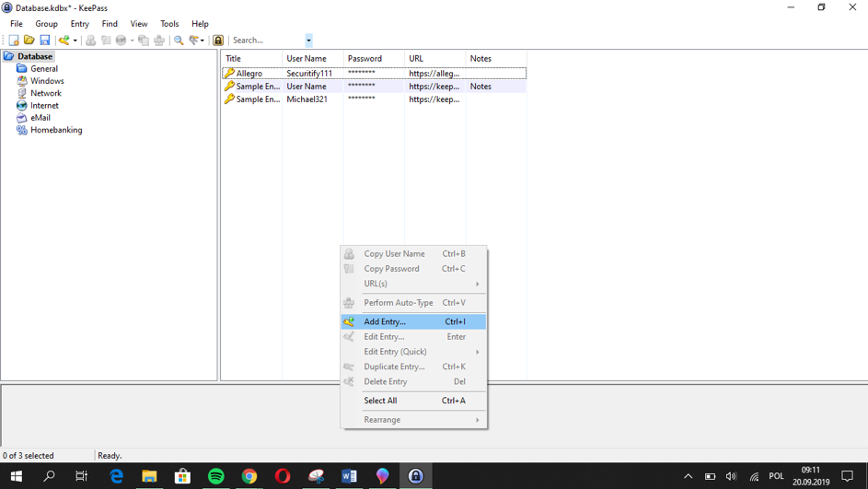
Task: Expand the Search box dropdown arrow
Action: coord(309,41)
